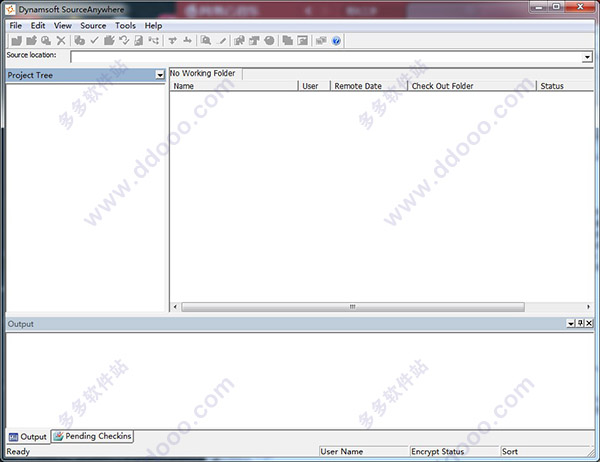This screenshot has height=462, width=600.
Task: Click the first arrow icon after the branch icon
Action: tap(173, 41)
